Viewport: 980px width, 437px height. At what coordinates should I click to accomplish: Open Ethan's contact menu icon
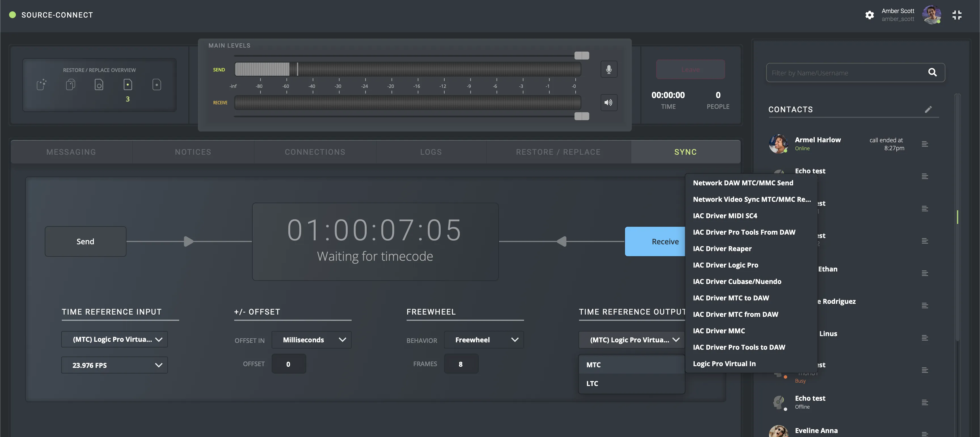925,273
